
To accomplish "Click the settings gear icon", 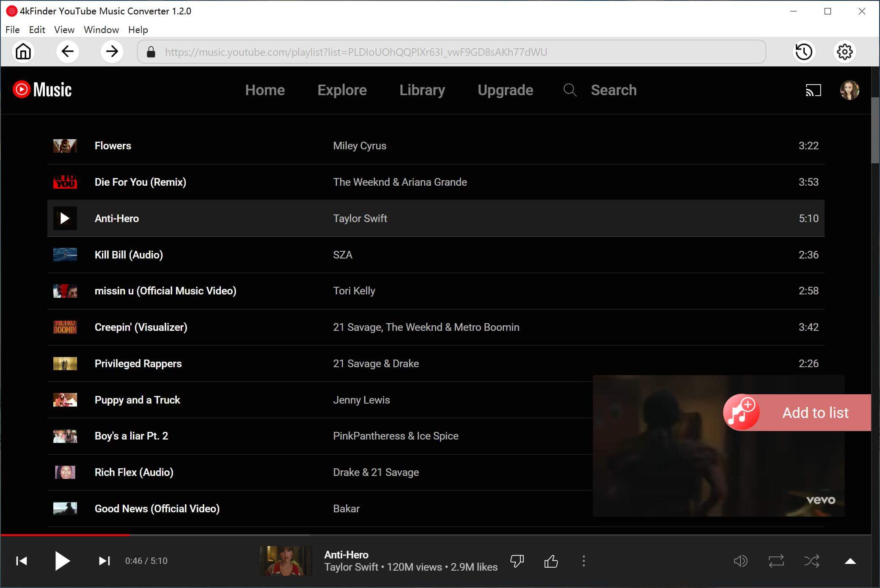I will 844,51.
